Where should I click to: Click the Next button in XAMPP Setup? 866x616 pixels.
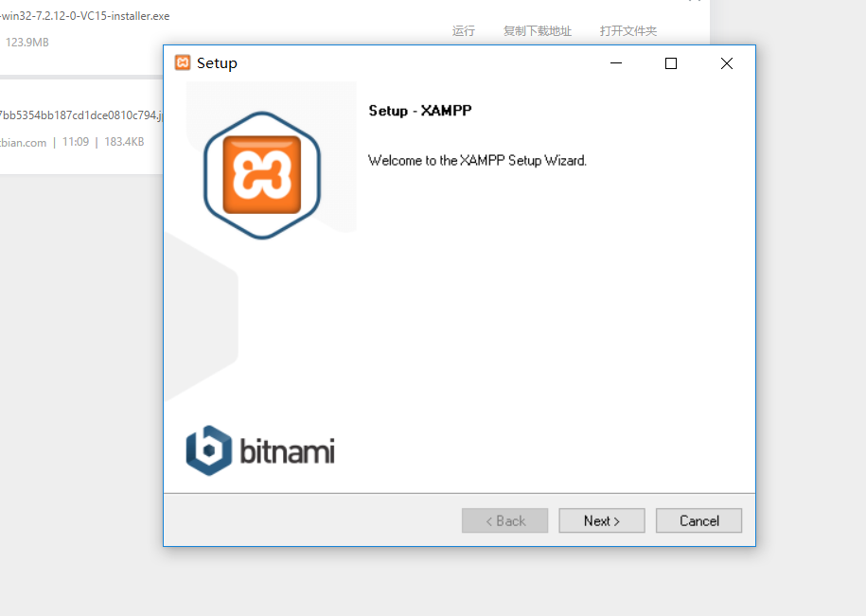click(x=601, y=520)
